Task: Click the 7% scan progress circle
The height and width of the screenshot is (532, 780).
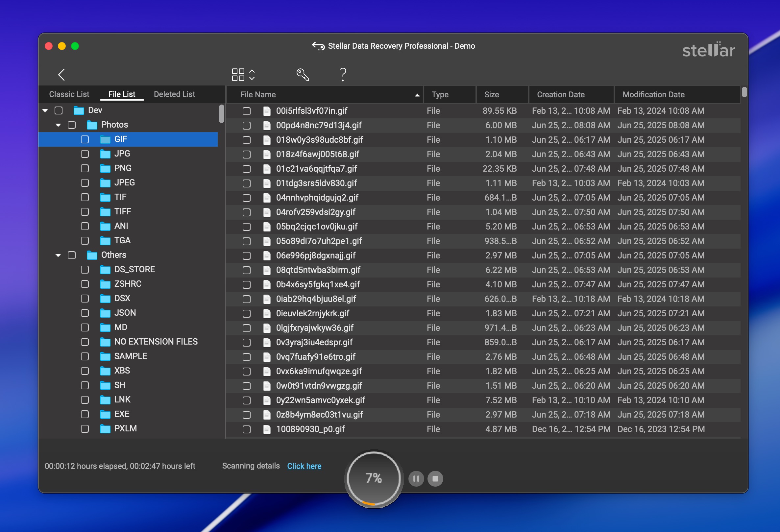Action: coord(374,478)
